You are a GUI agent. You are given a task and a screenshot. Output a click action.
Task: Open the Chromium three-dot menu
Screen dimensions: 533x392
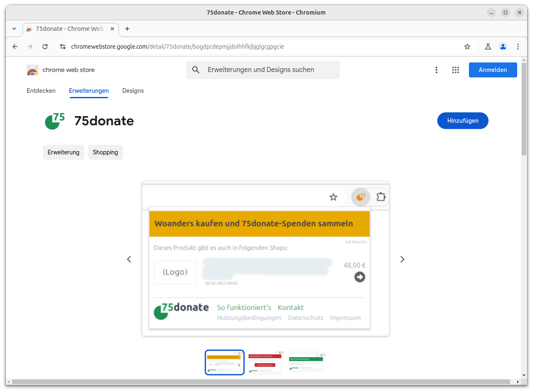click(518, 47)
